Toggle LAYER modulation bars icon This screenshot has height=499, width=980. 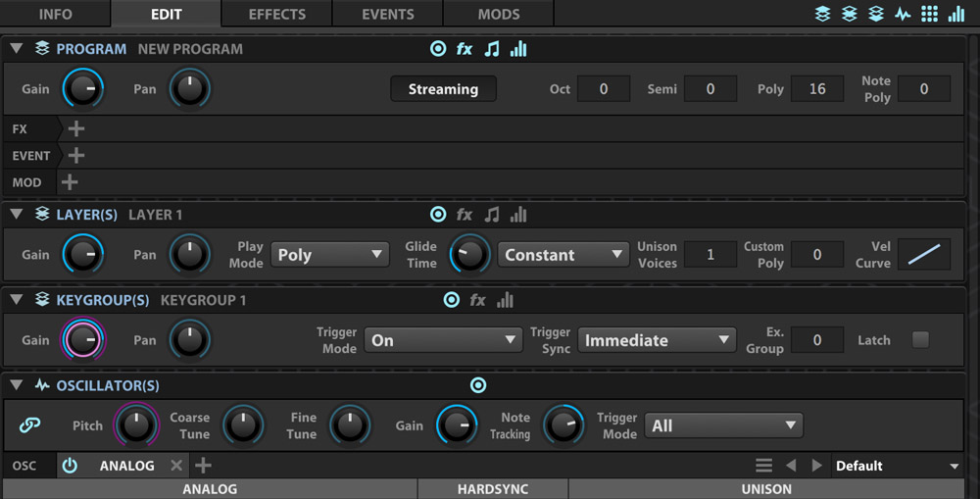pyautogui.click(x=518, y=215)
